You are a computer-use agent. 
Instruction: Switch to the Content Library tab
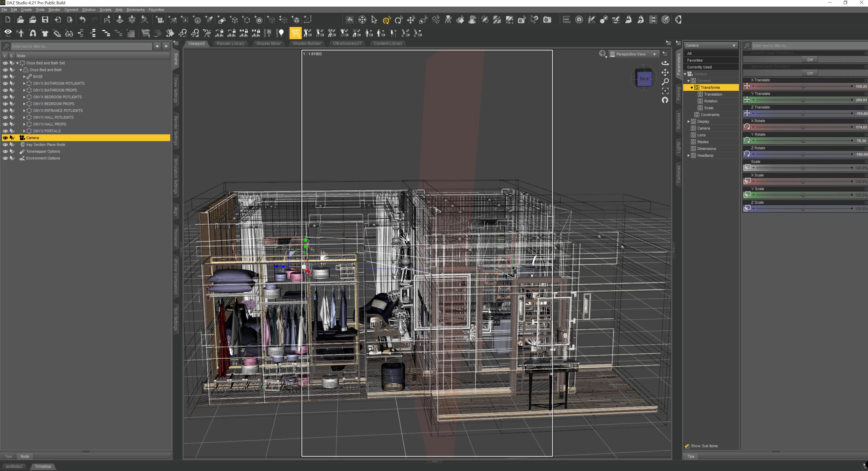tap(388, 43)
